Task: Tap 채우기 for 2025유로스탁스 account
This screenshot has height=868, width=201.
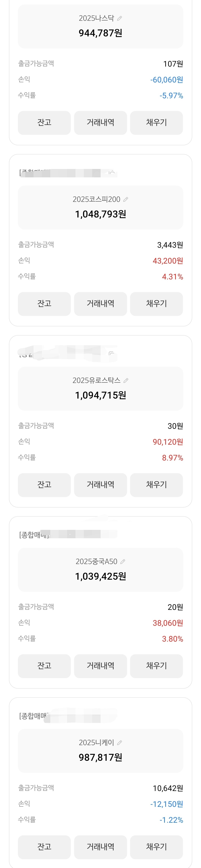Action: pos(156,485)
